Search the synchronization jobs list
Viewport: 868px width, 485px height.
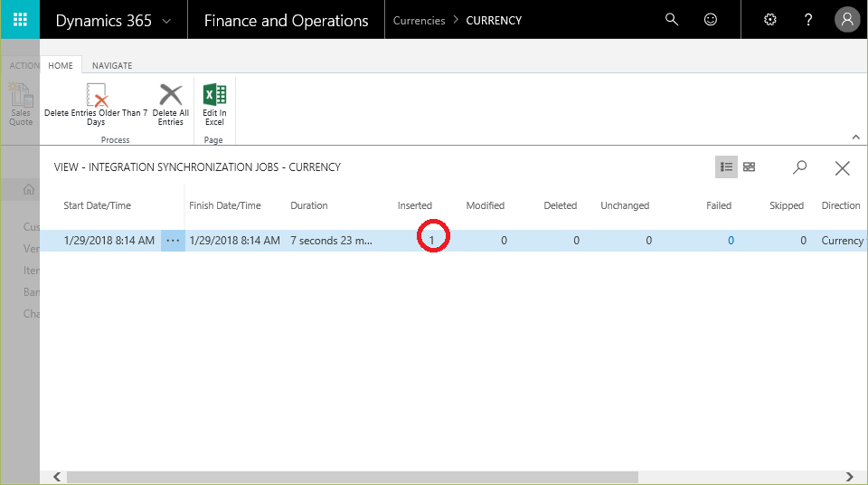coord(799,167)
